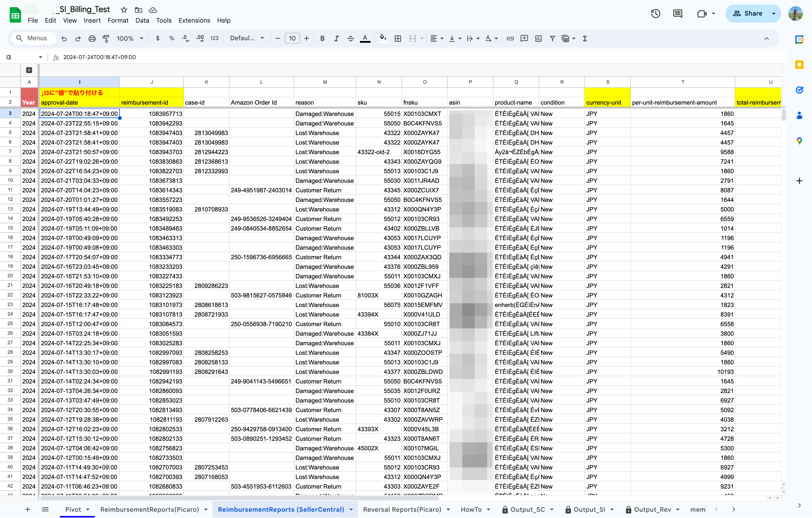Open the functions sigma icon
The height and width of the screenshot is (518, 812).
pos(585,38)
